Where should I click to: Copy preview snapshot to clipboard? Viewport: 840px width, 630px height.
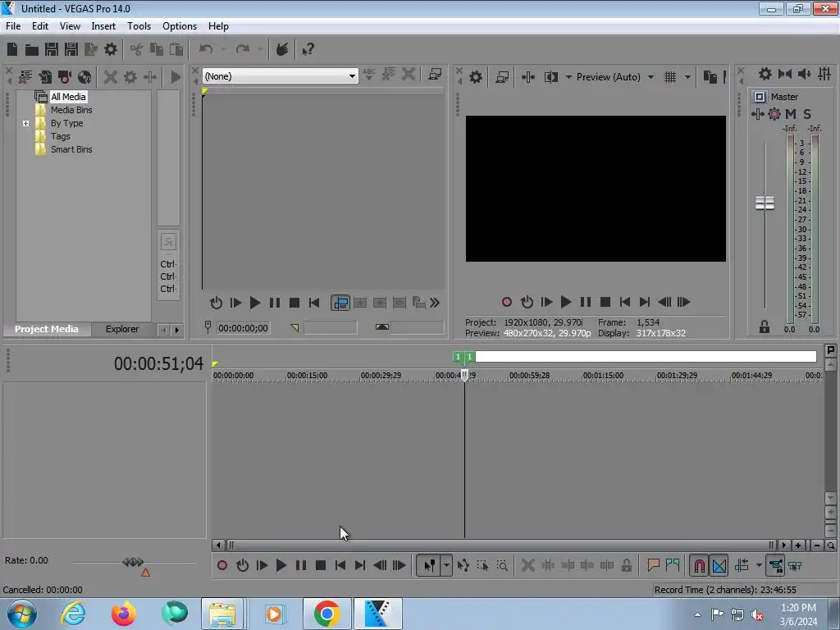tap(710, 77)
